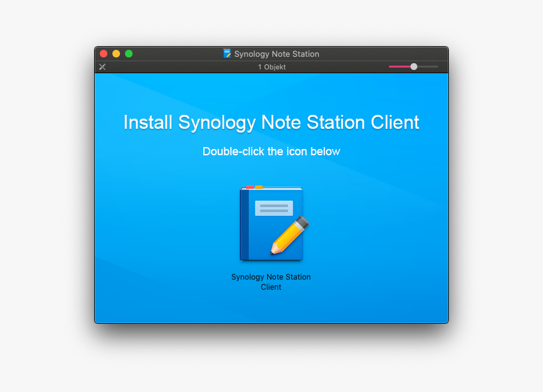Click the notebook proxy icon in the title bar
This screenshot has height=392, width=543.
[x=227, y=54]
